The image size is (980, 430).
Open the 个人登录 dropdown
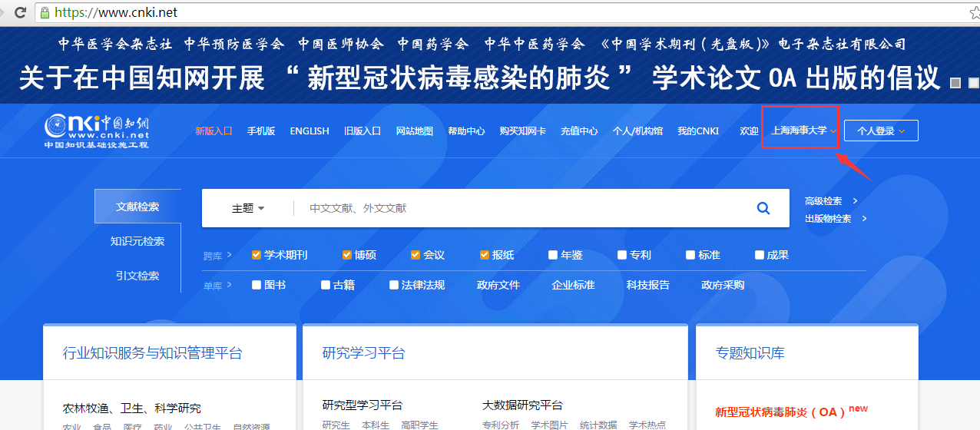coord(881,131)
